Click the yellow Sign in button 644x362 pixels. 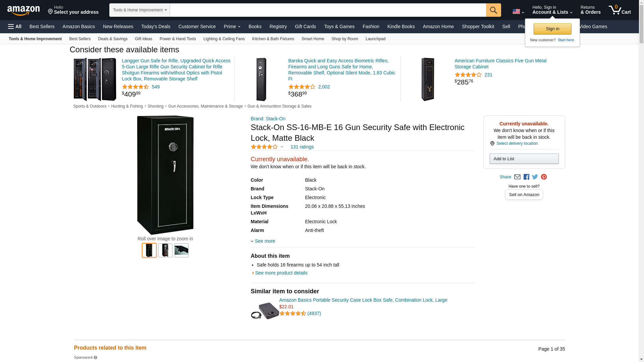(552, 29)
